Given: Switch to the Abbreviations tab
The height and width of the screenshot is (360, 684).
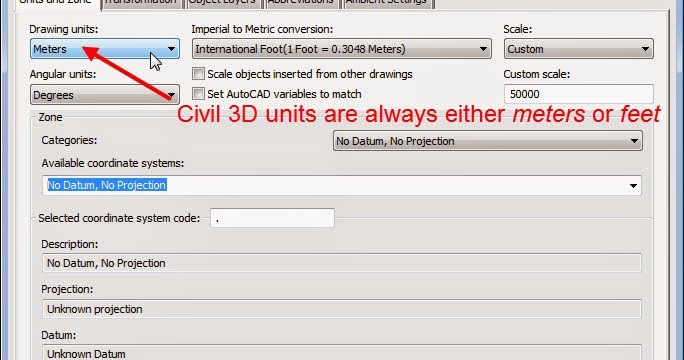Looking at the screenshot, I should click(x=301, y=3).
